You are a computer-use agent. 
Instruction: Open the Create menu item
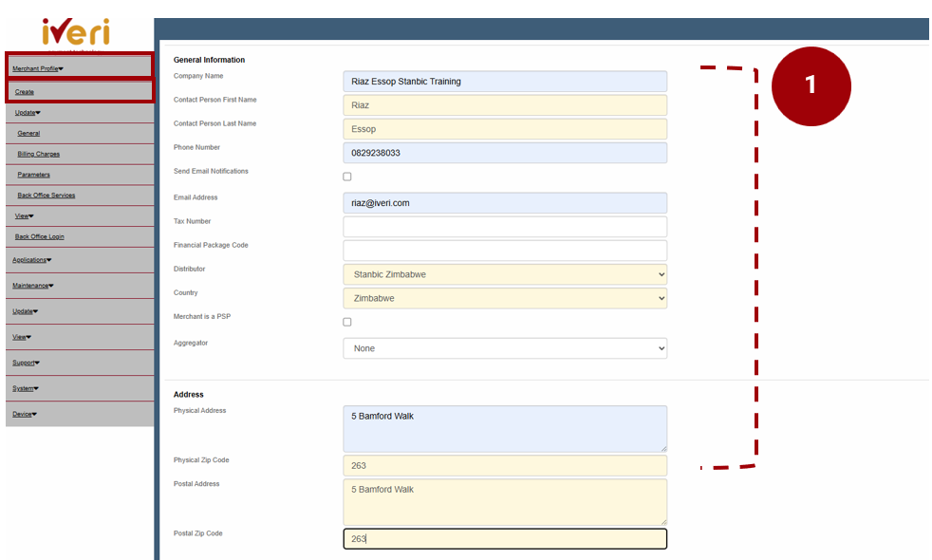click(25, 92)
